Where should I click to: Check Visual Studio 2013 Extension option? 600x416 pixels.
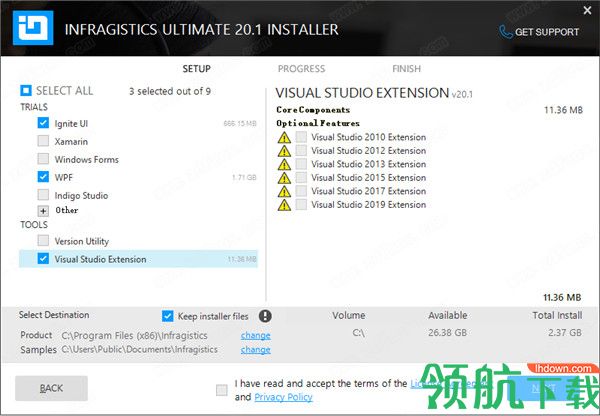[x=301, y=164]
